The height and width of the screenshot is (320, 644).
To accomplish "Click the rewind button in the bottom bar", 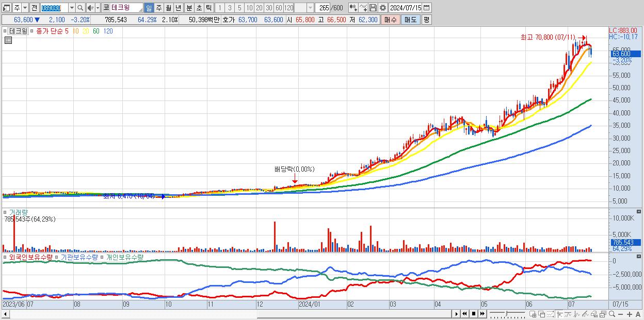I will coord(464,314).
